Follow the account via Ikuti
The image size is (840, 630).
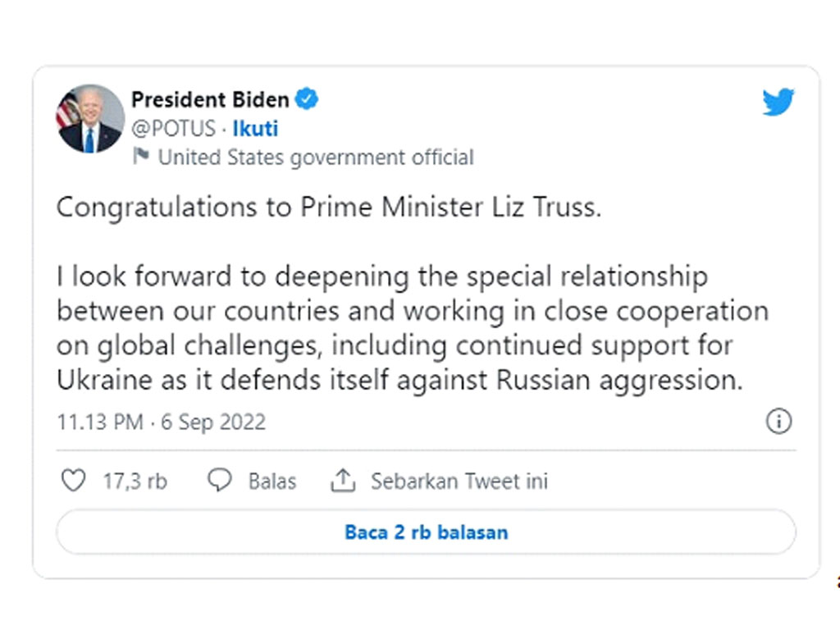pyautogui.click(x=255, y=129)
